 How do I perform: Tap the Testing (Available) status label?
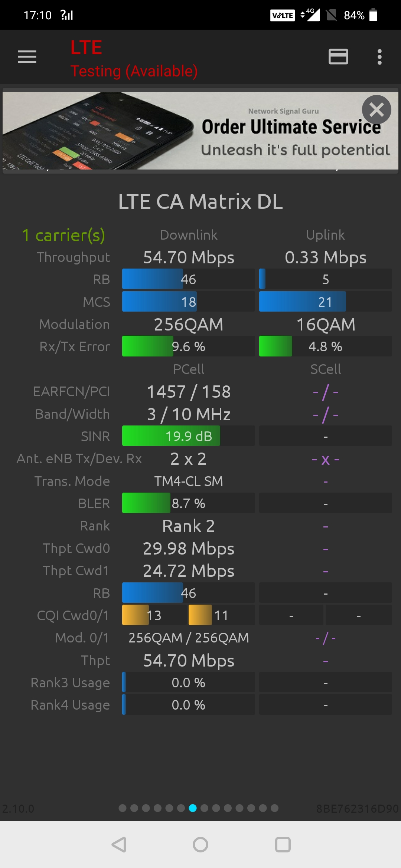(x=133, y=71)
